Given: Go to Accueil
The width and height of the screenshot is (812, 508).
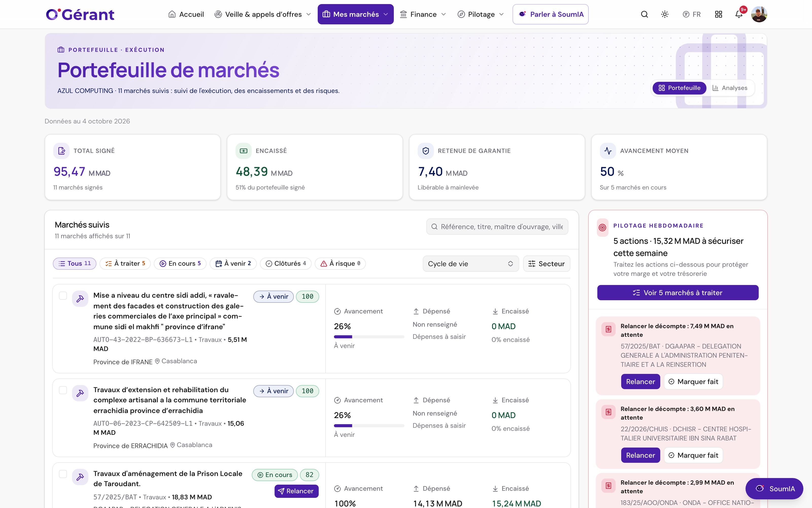Looking at the screenshot, I should (x=186, y=14).
